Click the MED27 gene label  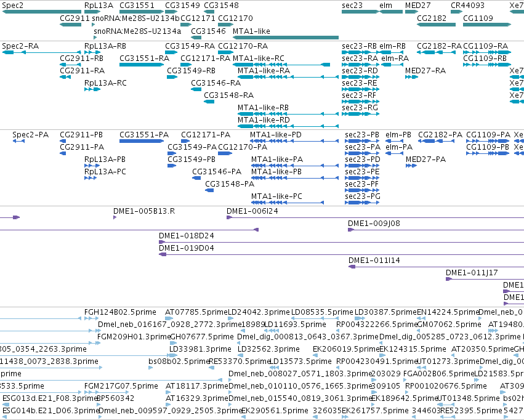tap(417, 6)
